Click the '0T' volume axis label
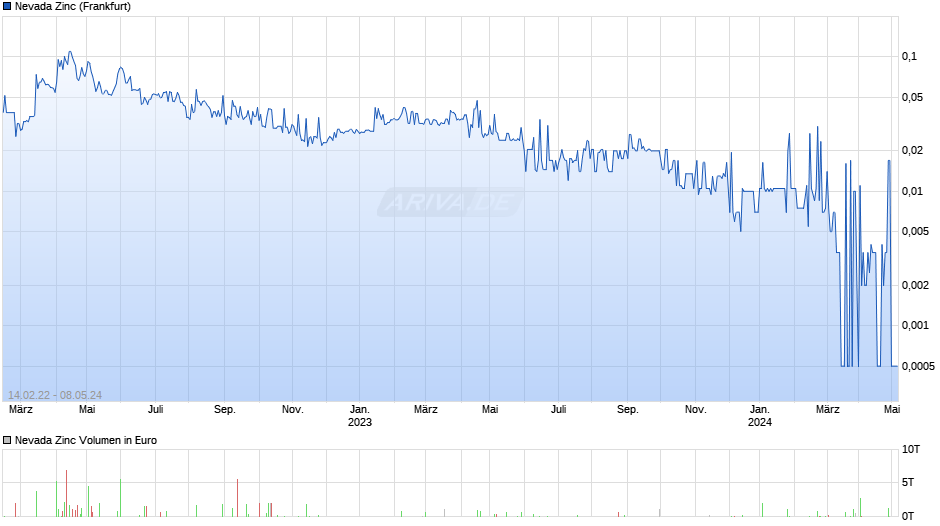 coord(908,516)
